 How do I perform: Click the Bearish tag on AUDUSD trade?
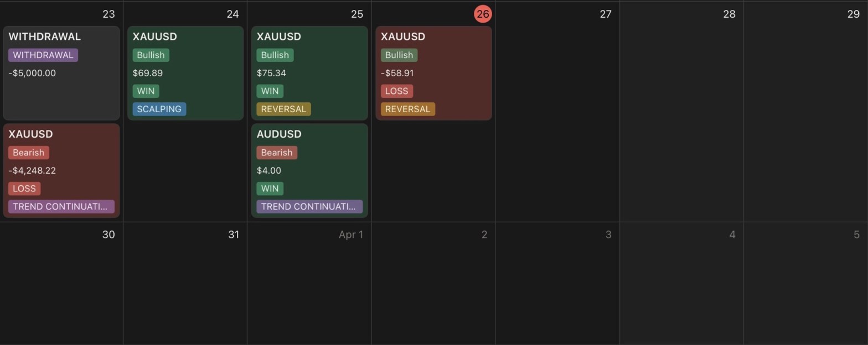pyautogui.click(x=276, y=153)
